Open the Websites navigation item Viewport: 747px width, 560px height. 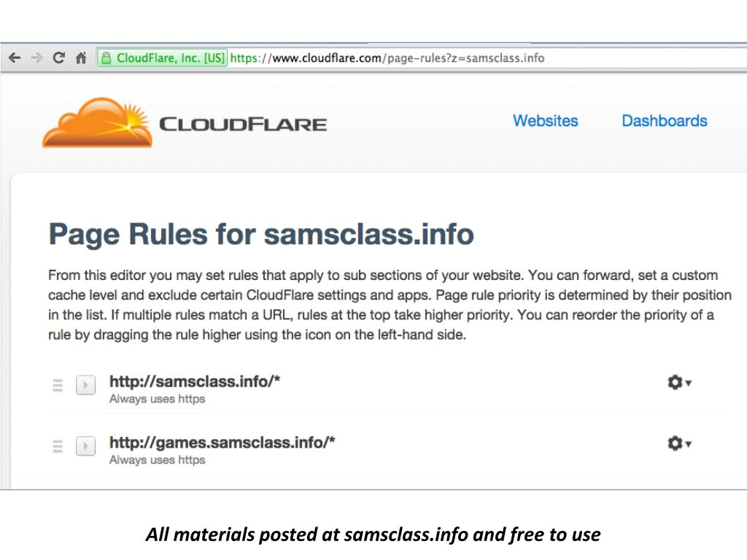point(546,121)
